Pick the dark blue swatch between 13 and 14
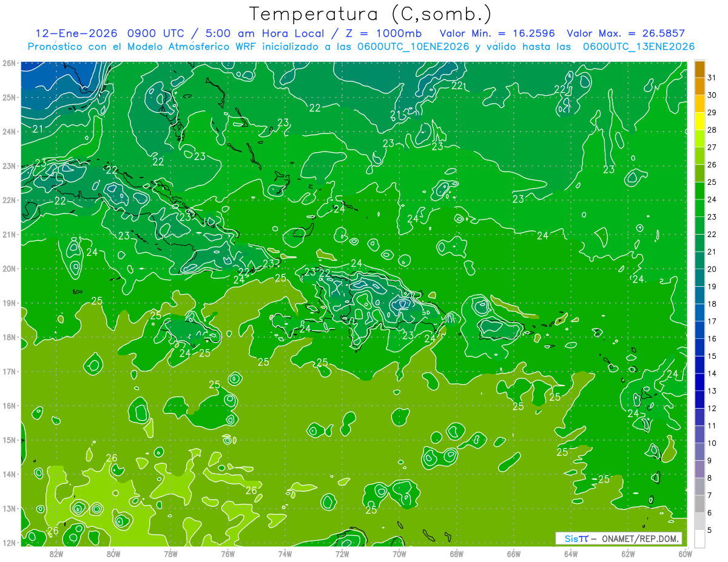 click(x=699, y=383)
